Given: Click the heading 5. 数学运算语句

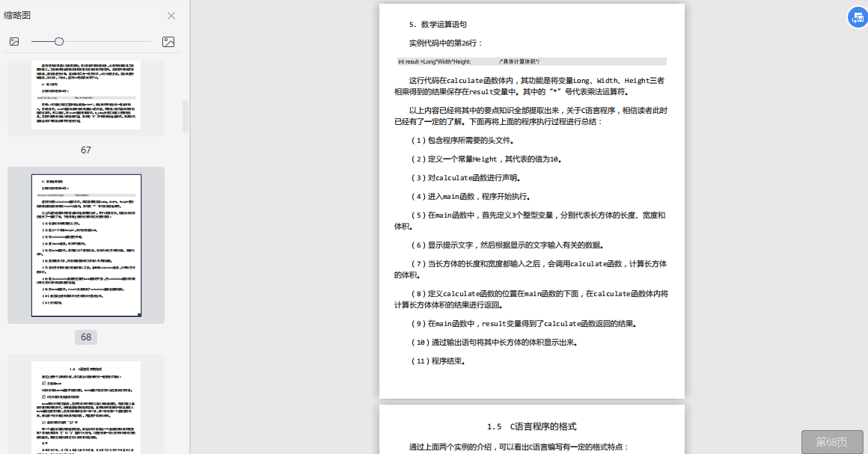Looking at the screenshot, I should pyautogui.click(x=438, y=25).
